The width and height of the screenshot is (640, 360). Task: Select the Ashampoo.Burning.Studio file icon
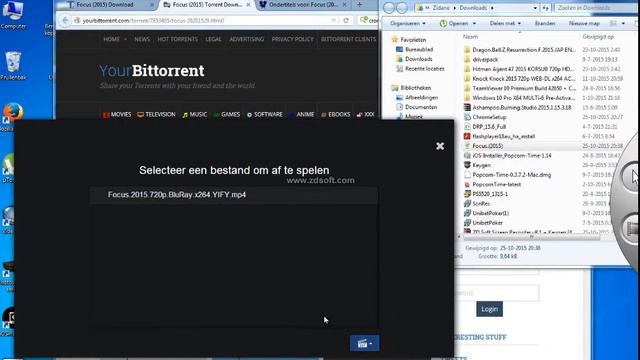pos(467,107)
